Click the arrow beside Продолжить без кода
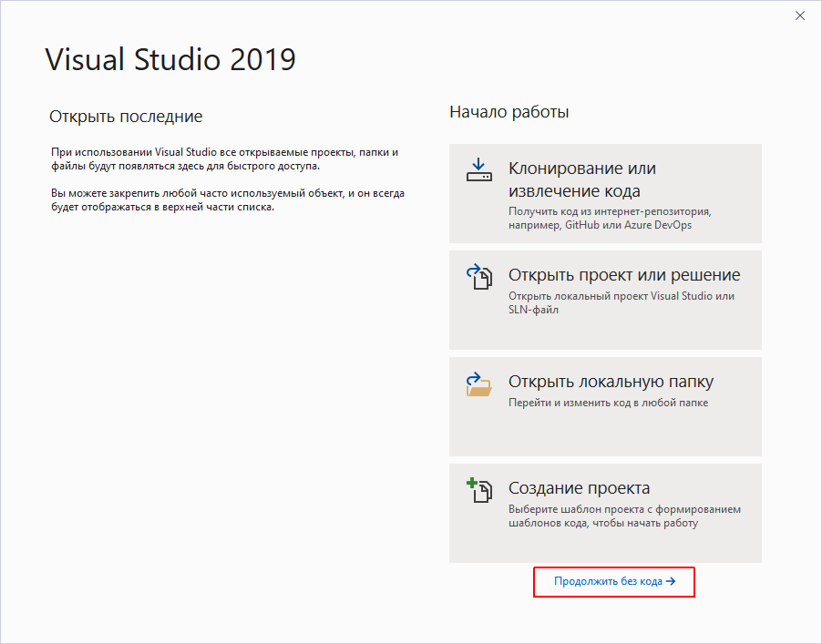Image resolution: width=822 pixels, height=644 pixels. 671,581
